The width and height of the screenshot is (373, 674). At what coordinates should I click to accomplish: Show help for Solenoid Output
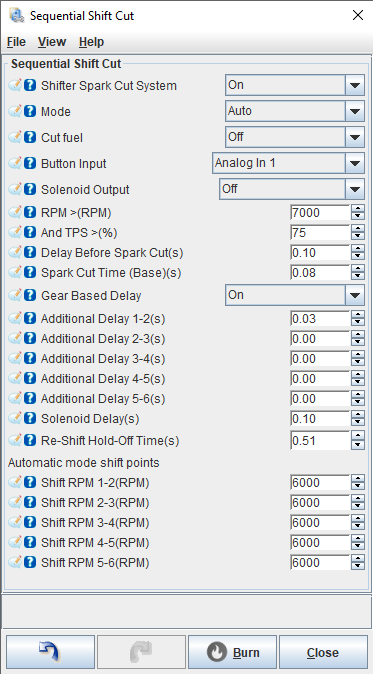coord(30,190)
